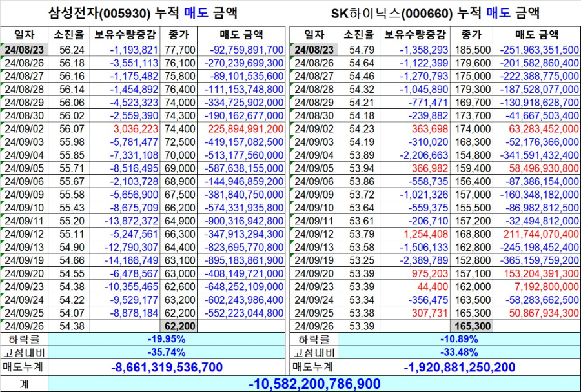Click Samsung 매도누계 total -8,661,319,536,700
Screen dimensions: 581x392
click(x=167, y=367)
